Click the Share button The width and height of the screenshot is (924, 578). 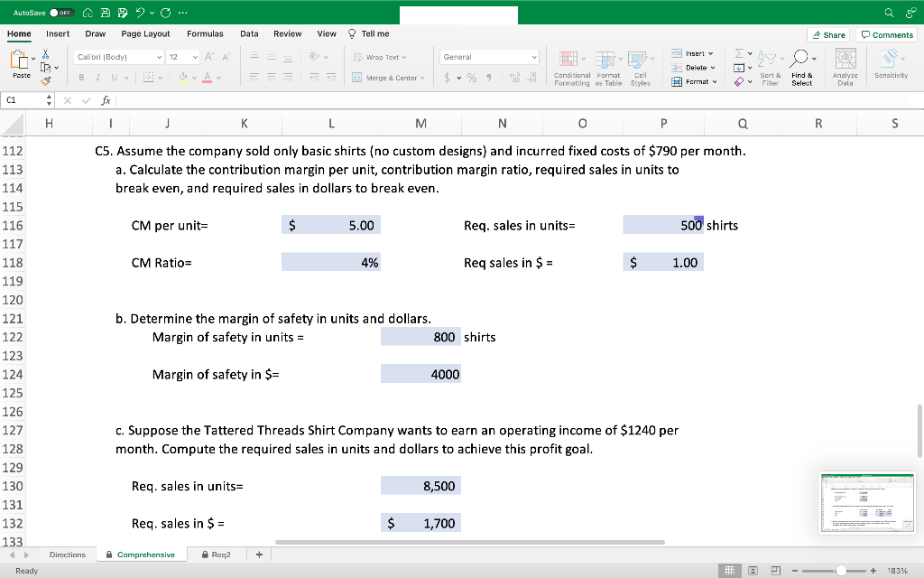pos(828,35)
